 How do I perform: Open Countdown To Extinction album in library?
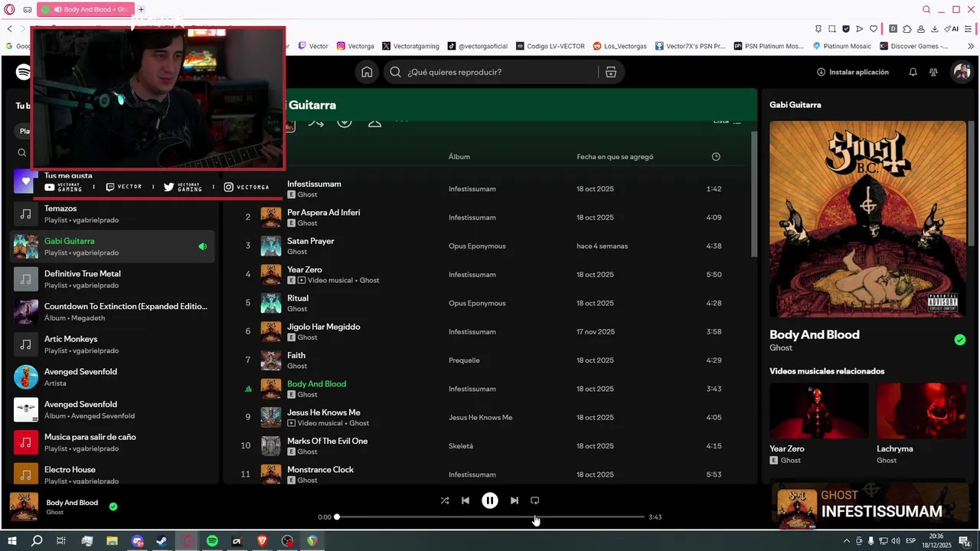[x=113, y=312]
